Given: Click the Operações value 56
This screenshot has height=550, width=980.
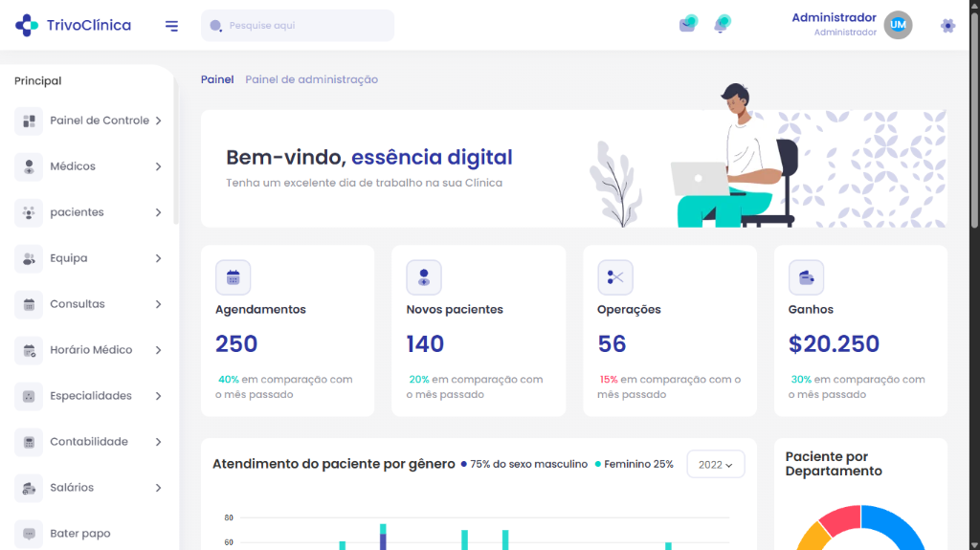Looking at the screenshot, I should click(612, 343).
